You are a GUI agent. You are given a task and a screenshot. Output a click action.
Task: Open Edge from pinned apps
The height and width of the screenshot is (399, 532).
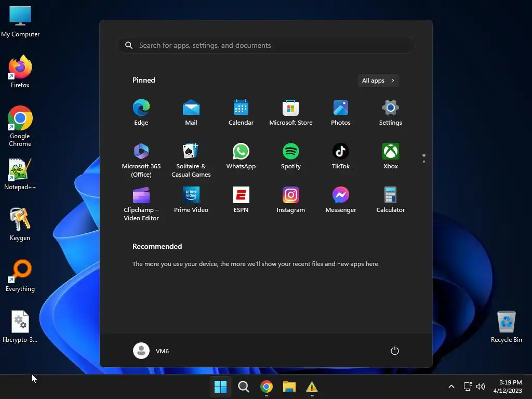click(141, 113)
